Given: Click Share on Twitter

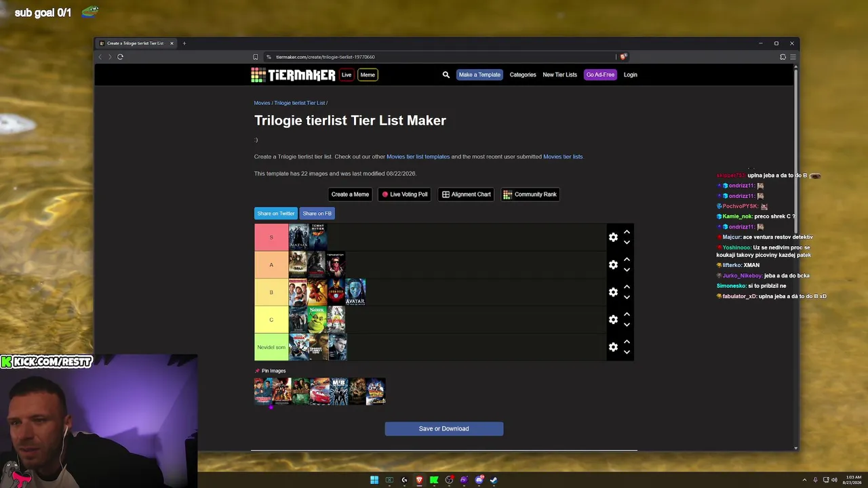Looking at the screenshot, I should tap(276, 213).
